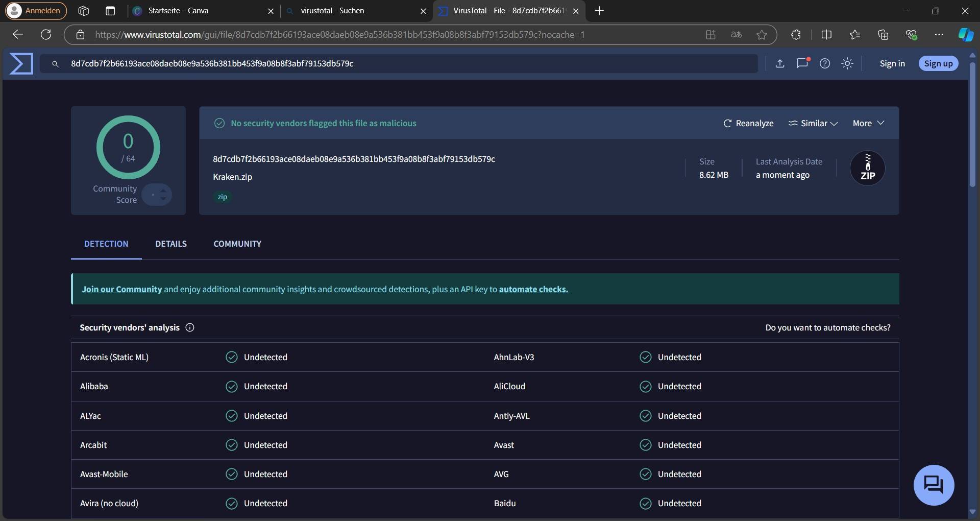
Task: Reload the page with refresh icon
Action: tap(46, 34)
